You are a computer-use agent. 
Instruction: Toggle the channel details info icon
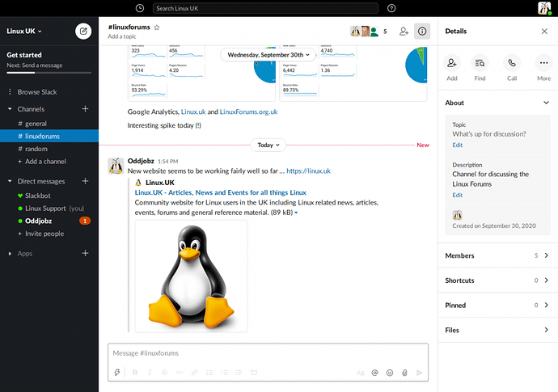422,32
